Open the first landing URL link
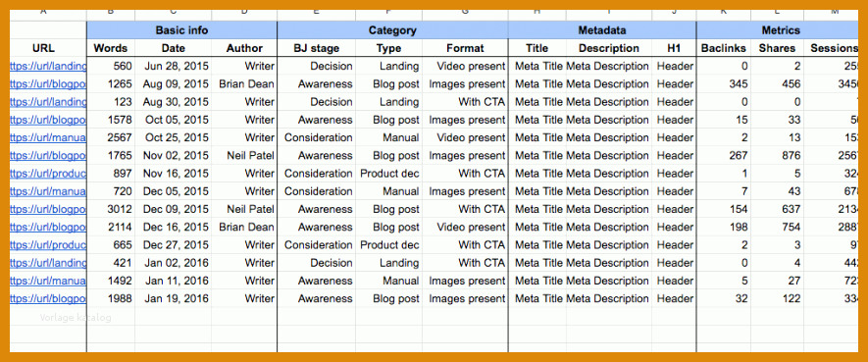 pos(48,66)
